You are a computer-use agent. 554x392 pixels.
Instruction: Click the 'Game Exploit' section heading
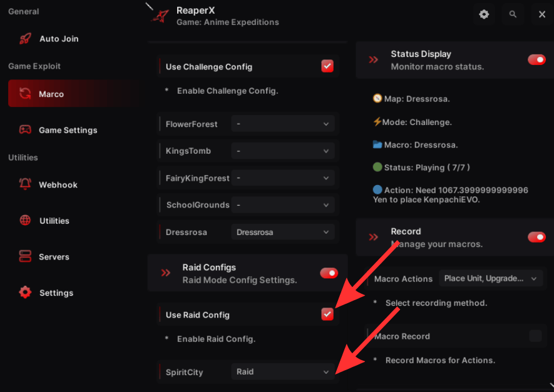(x=34, y=66)
